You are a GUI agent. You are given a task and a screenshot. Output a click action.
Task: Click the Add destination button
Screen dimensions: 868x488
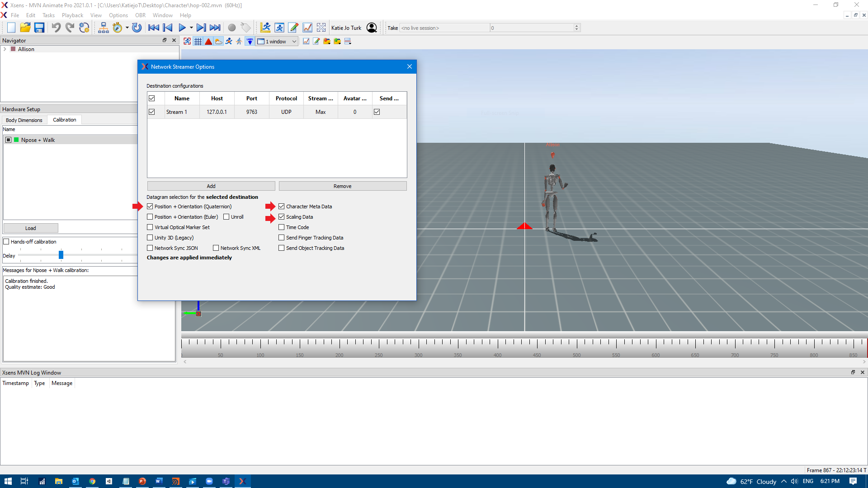(x=211, y=186)
